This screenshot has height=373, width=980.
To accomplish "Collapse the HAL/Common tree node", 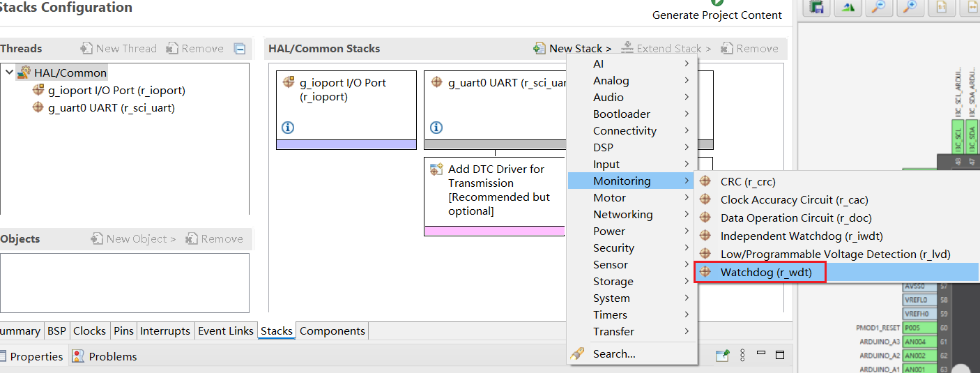I will click(9, 73).
